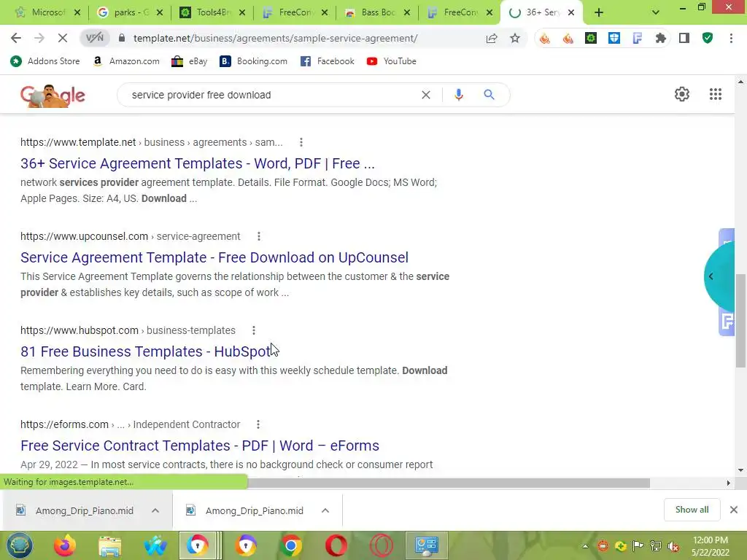
Task: Open options menu for template.net result
Action: (301, 142)
